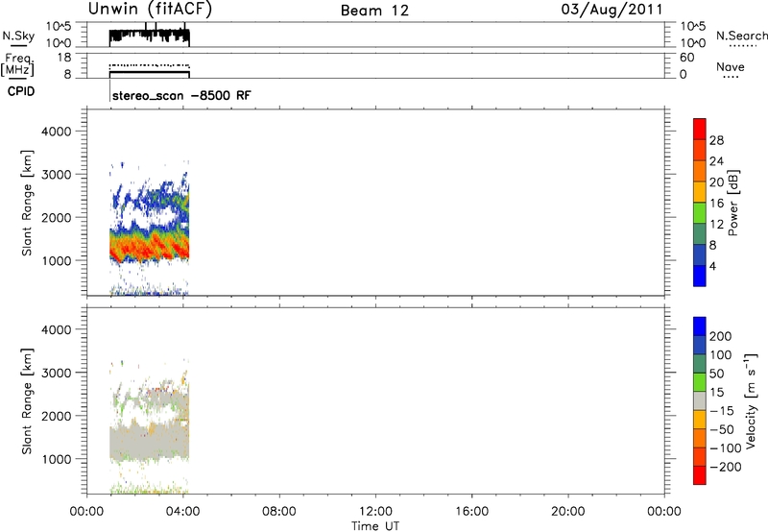Click the 'stereo_scan -8500 RF' text

click(181, 95)
